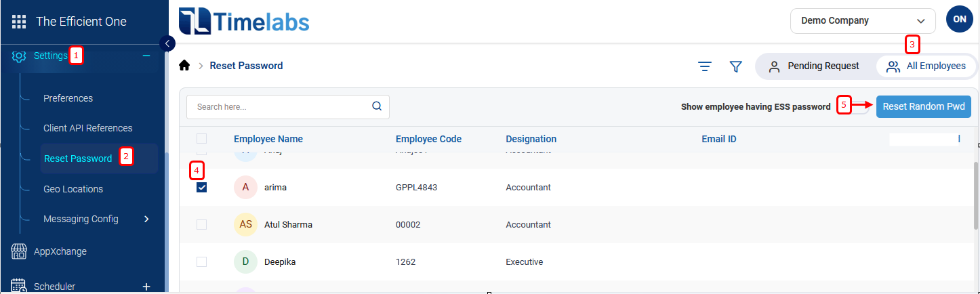
Task: Click Accountant designation in Atul Sharma row
Action: click(528, 225)
